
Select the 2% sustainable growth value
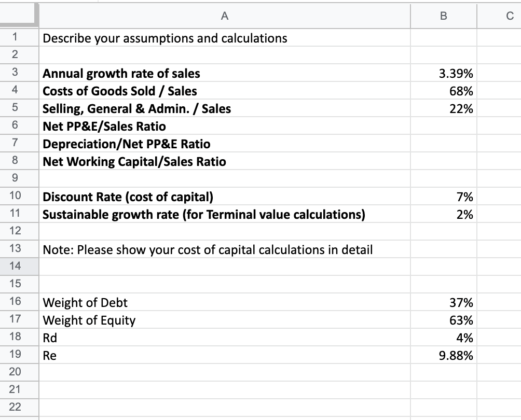(x=443, y=214)
